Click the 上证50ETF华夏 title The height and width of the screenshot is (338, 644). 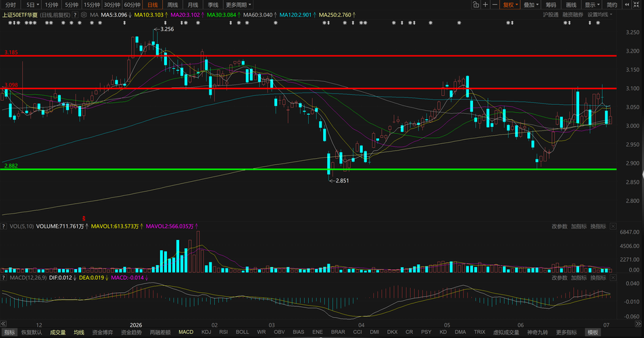20,15
